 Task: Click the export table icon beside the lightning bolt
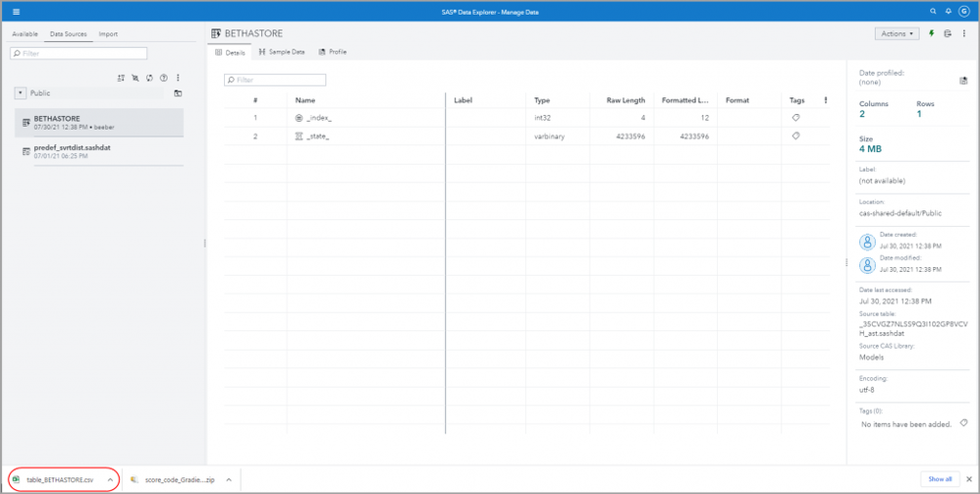[x=948, y=33]
